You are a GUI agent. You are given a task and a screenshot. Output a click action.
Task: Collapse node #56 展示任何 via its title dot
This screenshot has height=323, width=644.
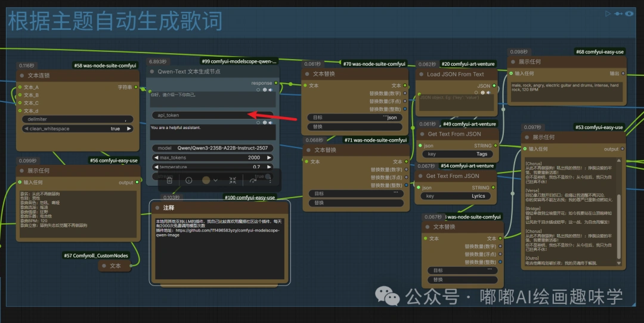click(22, 170)
